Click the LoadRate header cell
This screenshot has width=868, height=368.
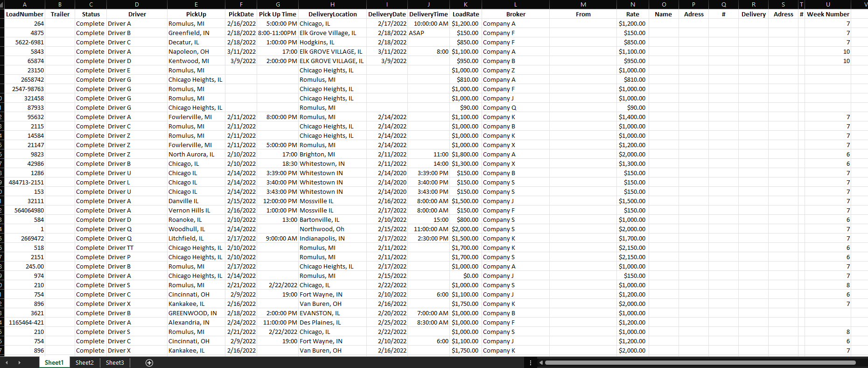tap(466, 14)
